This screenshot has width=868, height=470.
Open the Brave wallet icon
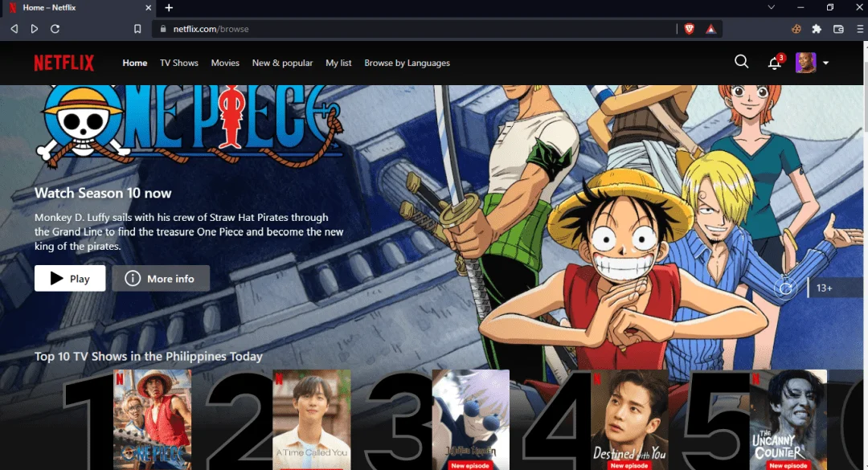(x=838, y=29)
